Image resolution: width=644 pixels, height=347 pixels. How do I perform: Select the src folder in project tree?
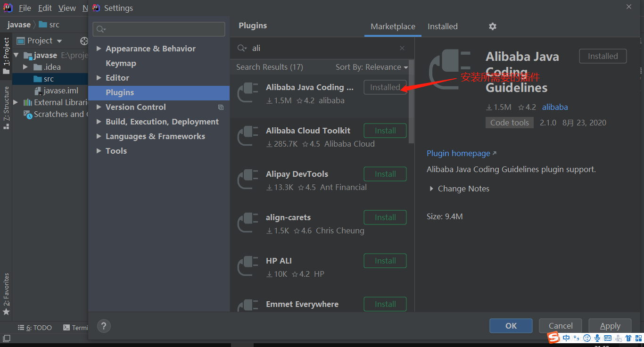pos(50,79)
